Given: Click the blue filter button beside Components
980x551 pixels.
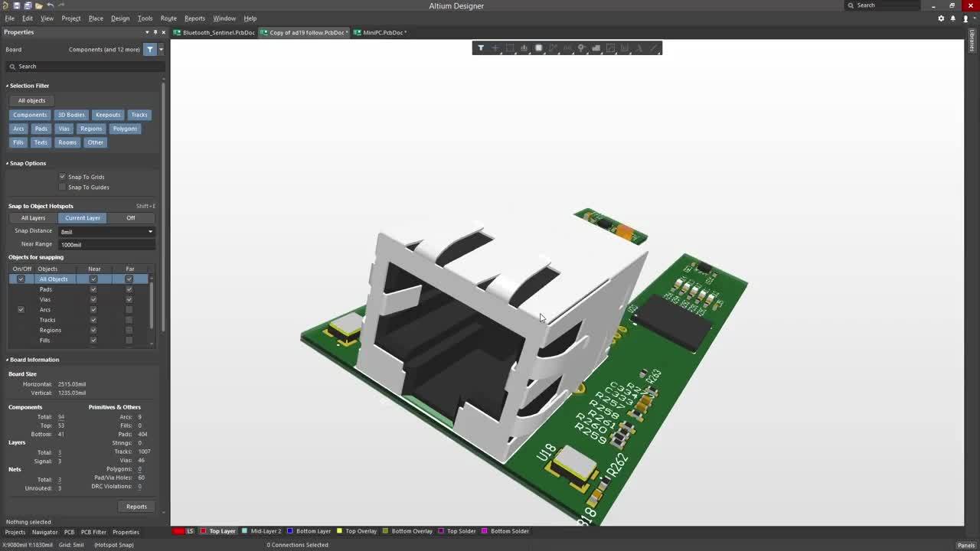Looking at the screenshot, I should (x=150, y=50).
